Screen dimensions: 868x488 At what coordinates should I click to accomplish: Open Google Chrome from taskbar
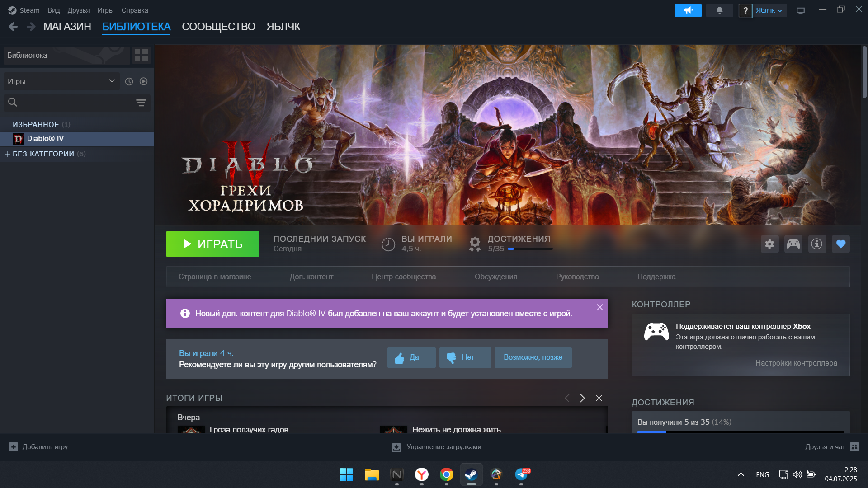(446, 474)
